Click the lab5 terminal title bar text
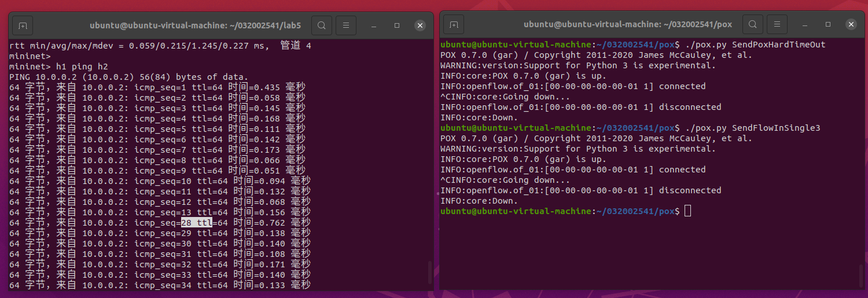The image size is (868, 298). point(196,25)
